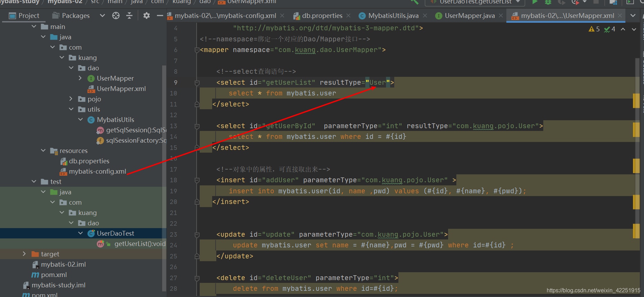Close the MybatisUtils.java editor tab
This screenshot has width=644, height=297.
click(x=425, y=16)
